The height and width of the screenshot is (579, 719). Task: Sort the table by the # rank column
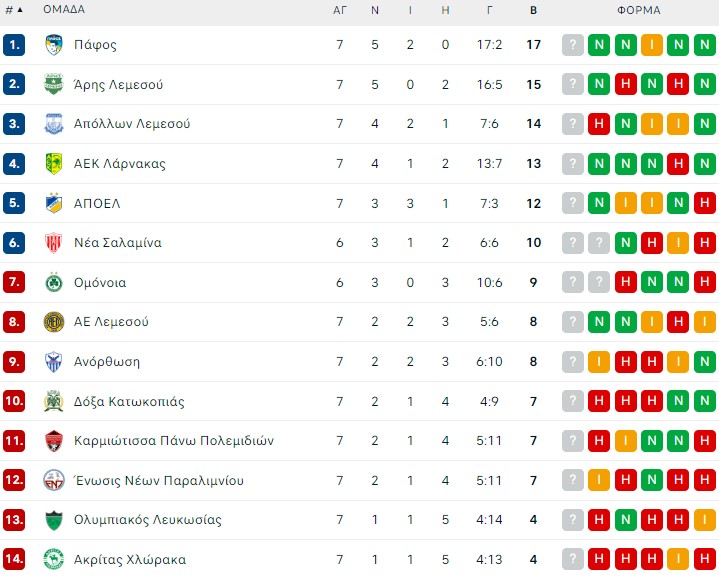(14, 10)
